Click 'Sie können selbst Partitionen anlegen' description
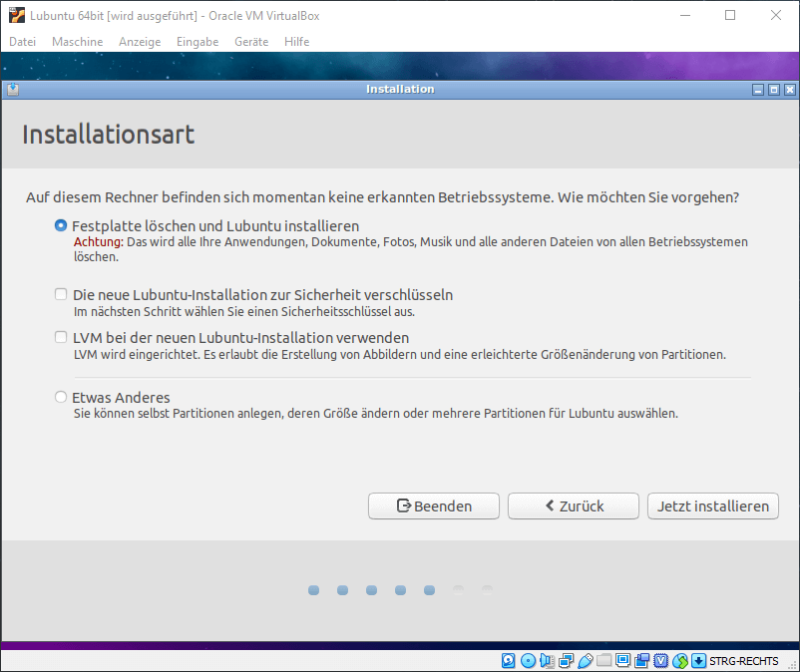800x672 pixels. click(376, 413)
